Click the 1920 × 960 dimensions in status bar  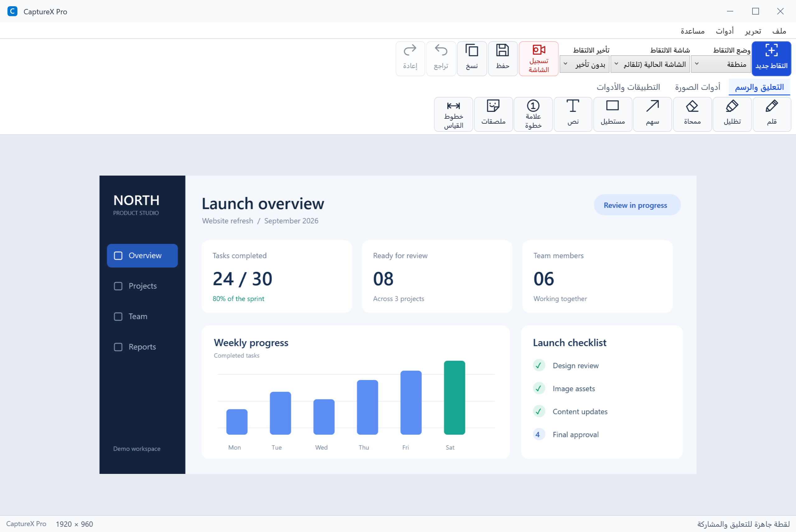(x=74, y=524)
